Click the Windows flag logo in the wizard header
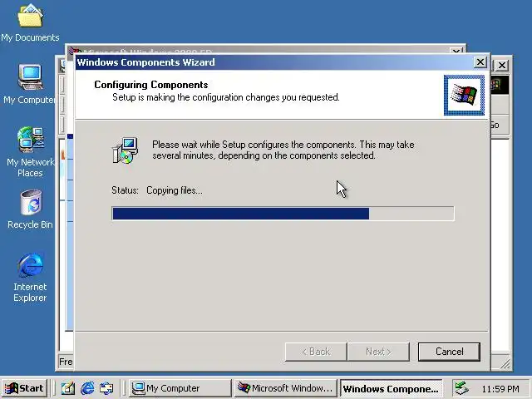 464,95
